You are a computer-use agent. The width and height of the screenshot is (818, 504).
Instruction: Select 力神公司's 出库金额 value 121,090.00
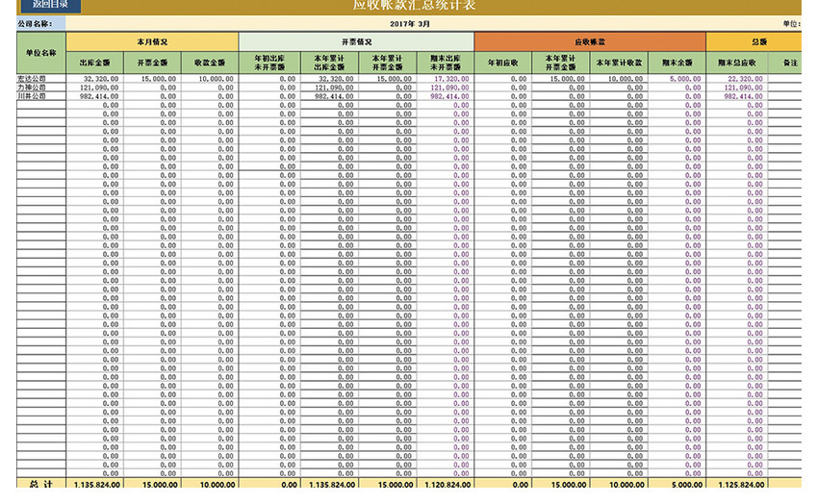95,88
